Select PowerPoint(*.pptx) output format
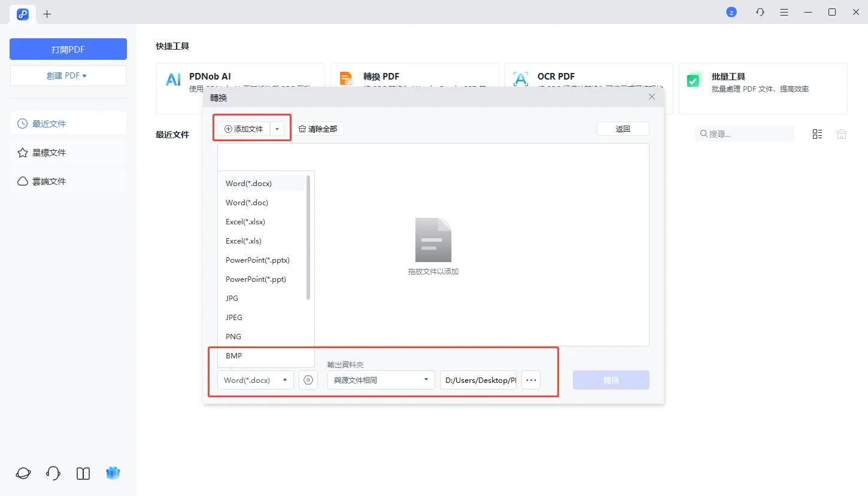This screenshot has width=868, height=496. pos(257,260)
